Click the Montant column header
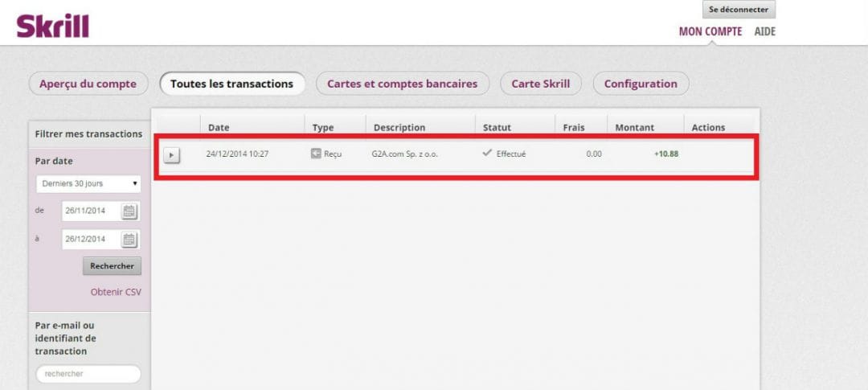868x390 pixels. coord(634,127)
